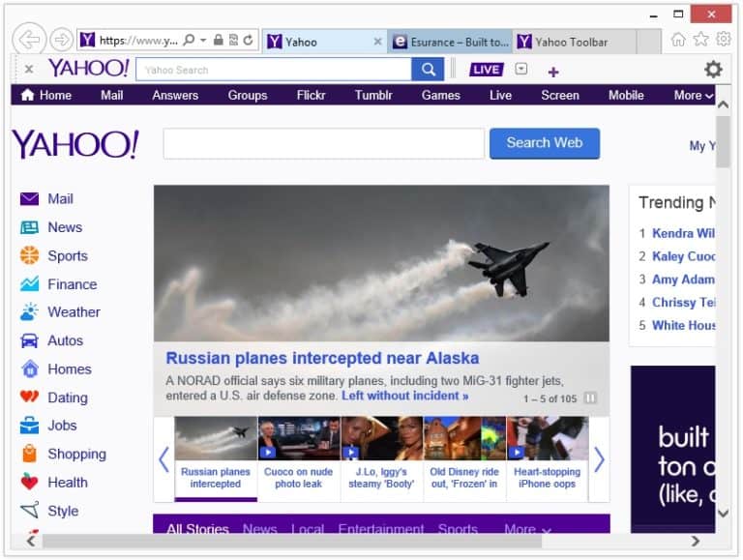Open Dating hearts icon in sidebar
This screenshot has height=560, width=743.
tap(29, 397)
